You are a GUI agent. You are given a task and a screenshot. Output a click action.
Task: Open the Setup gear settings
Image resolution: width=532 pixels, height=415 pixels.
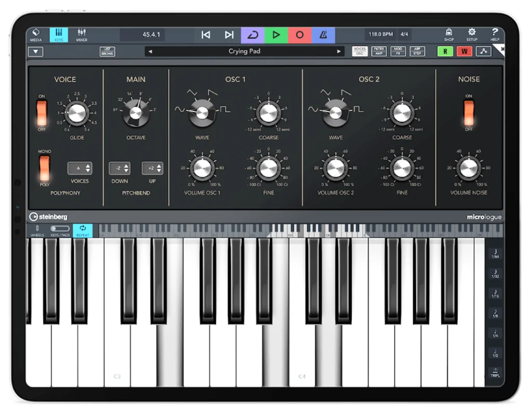click(x=472, y=35)
